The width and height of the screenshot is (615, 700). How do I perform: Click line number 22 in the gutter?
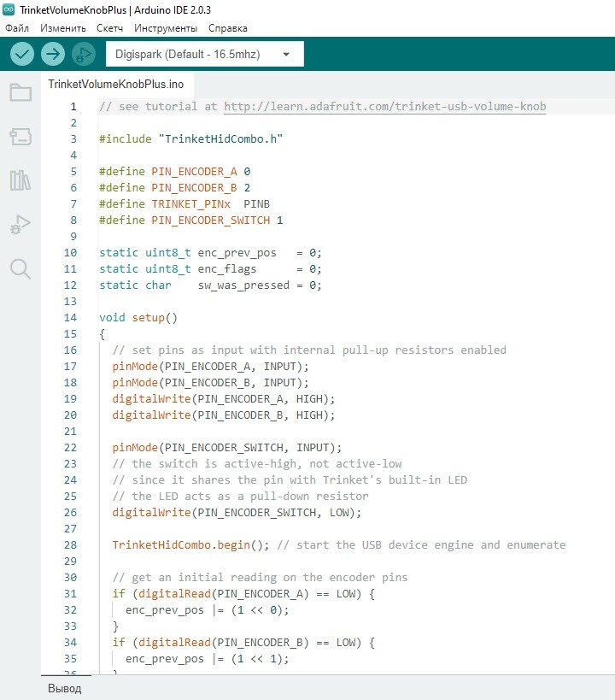(71, 448)
